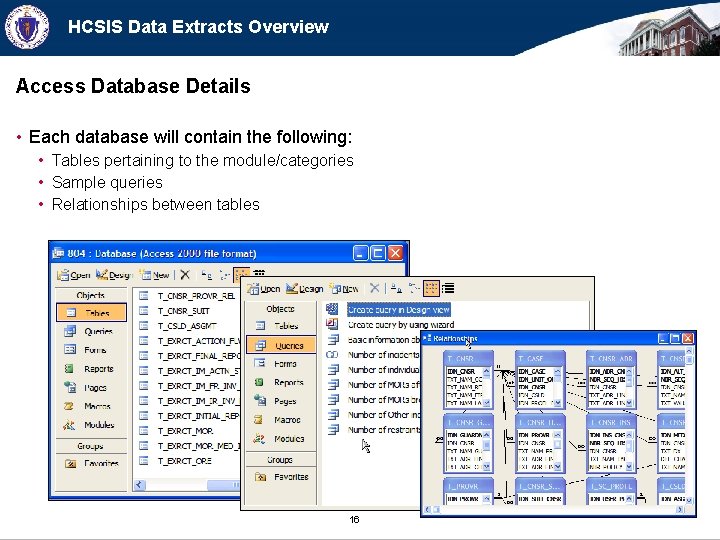This screenshot has width=720, height=540.
Task: Open Favorites group in the 804 Database window
Action: (91, 463)
